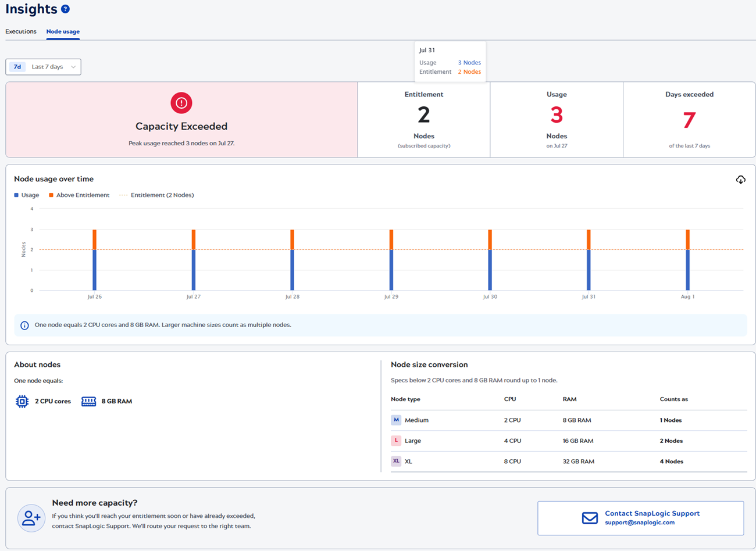Click the Node size conversion heading
Viewport: 756px width, 551px height.
429,364
